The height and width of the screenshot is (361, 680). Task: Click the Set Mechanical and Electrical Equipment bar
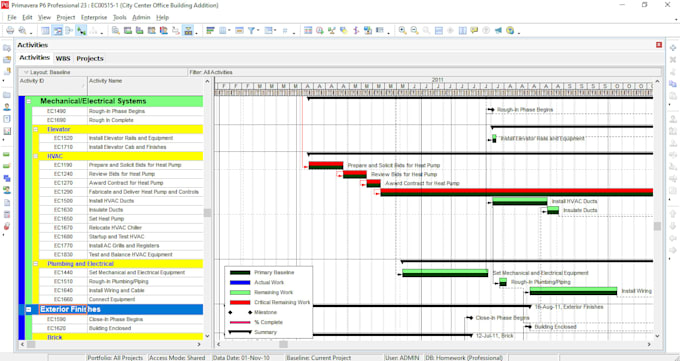(x=445, y=273)
